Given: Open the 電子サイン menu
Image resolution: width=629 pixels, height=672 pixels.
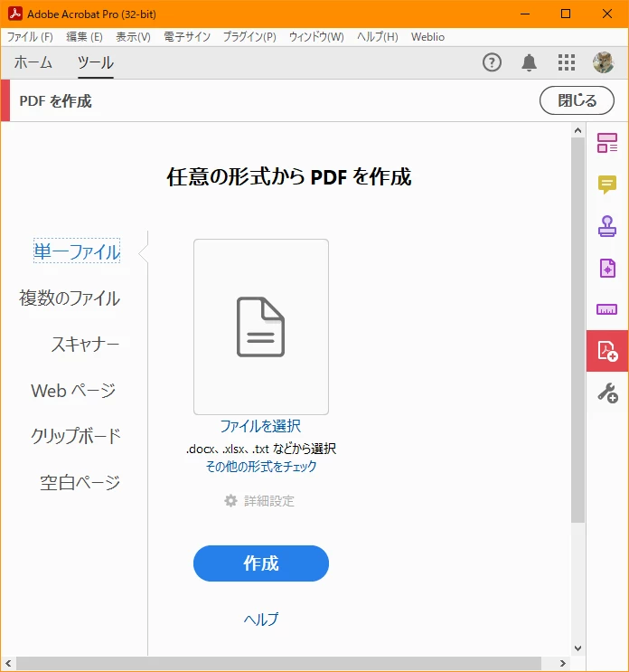Looking at the screenshot, I should [187, 37].
